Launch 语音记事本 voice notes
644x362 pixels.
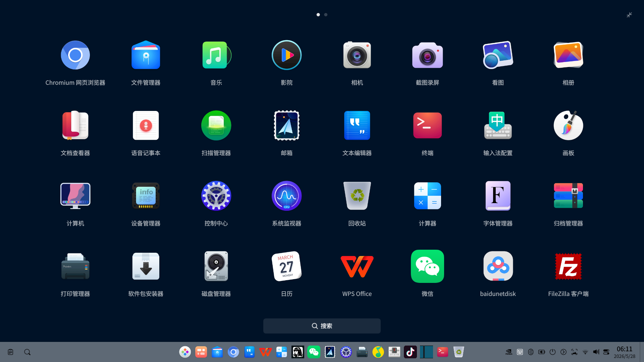[x=146, y=126]
